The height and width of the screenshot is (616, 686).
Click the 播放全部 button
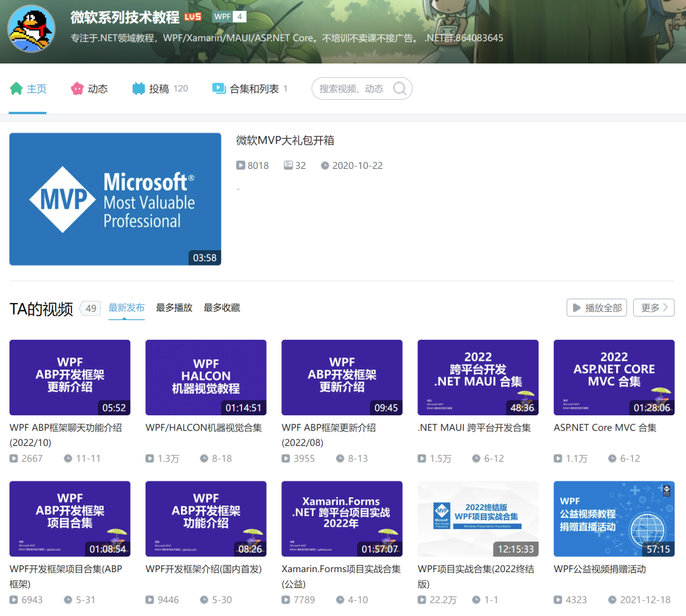[596, 307]
